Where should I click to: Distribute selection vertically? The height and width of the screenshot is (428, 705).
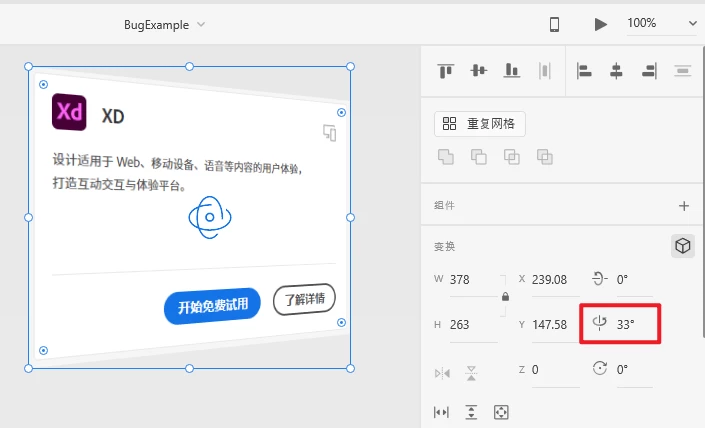683,71
